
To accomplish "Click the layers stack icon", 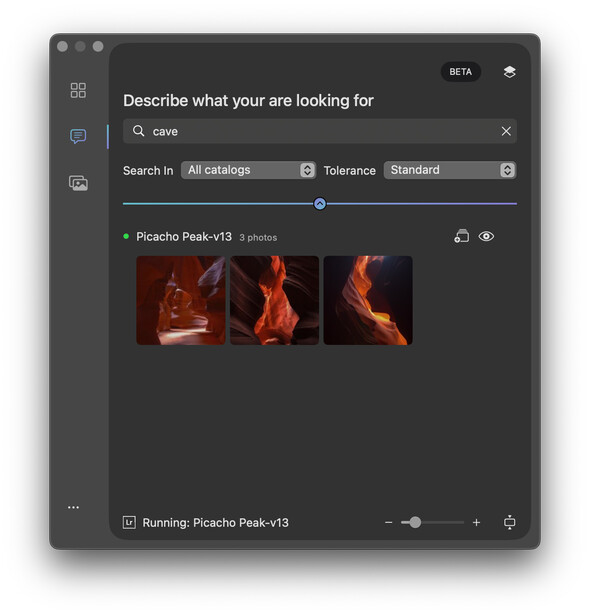I will click(x=510, y=72).
